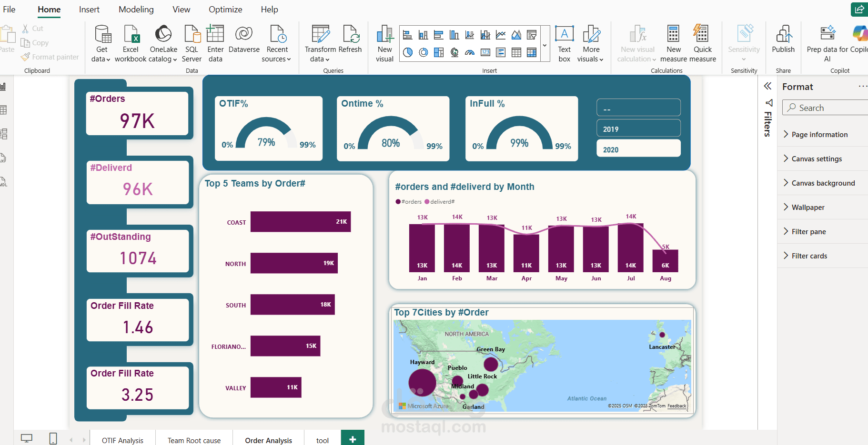868x445 pixels.
Task: Select the blank year slicer option
Action: tap(638, 108)
